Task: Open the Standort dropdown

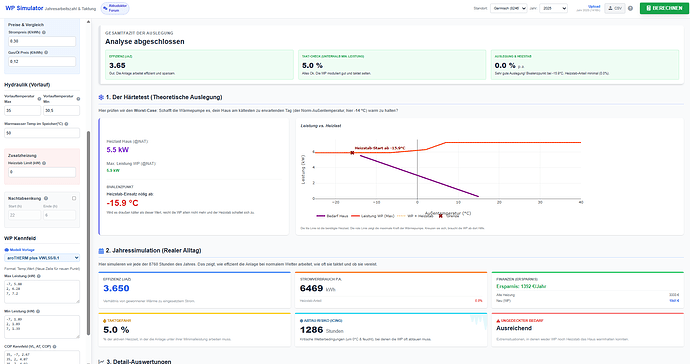Action: point(509,8)
